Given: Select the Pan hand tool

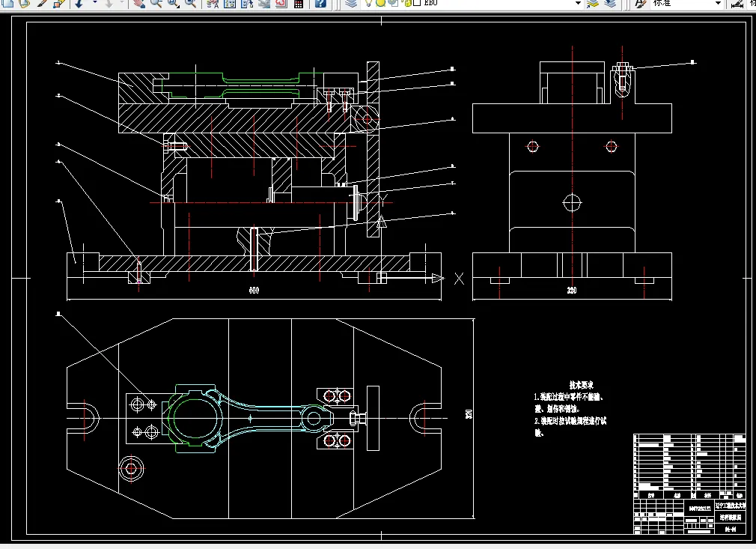Looking at the screenshot, I should click(x=139, y=4).
